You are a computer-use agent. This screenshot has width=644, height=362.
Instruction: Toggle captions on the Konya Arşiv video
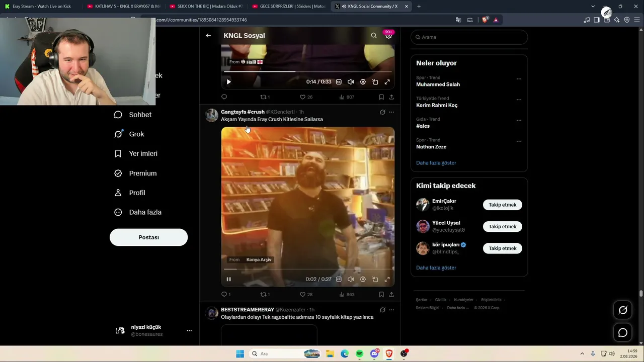[339, 280]
